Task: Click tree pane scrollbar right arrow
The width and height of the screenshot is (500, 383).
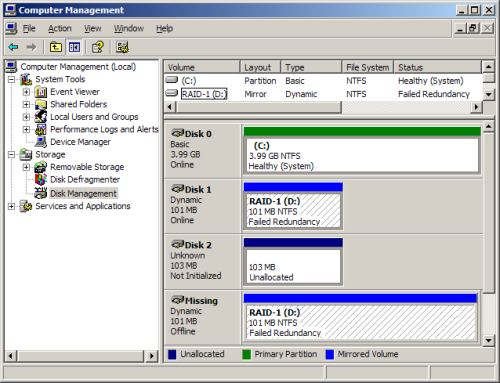Action: tap(152, 356)
